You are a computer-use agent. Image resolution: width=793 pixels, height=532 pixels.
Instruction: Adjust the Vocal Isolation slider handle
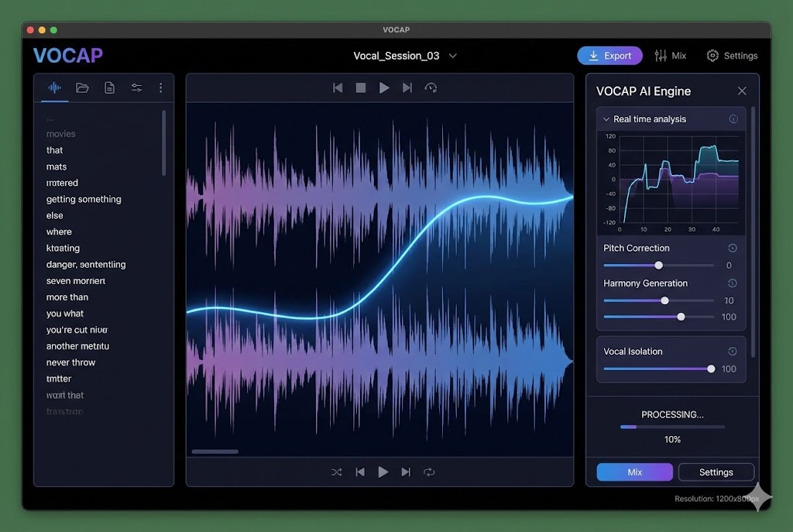(x=710, y=369)
